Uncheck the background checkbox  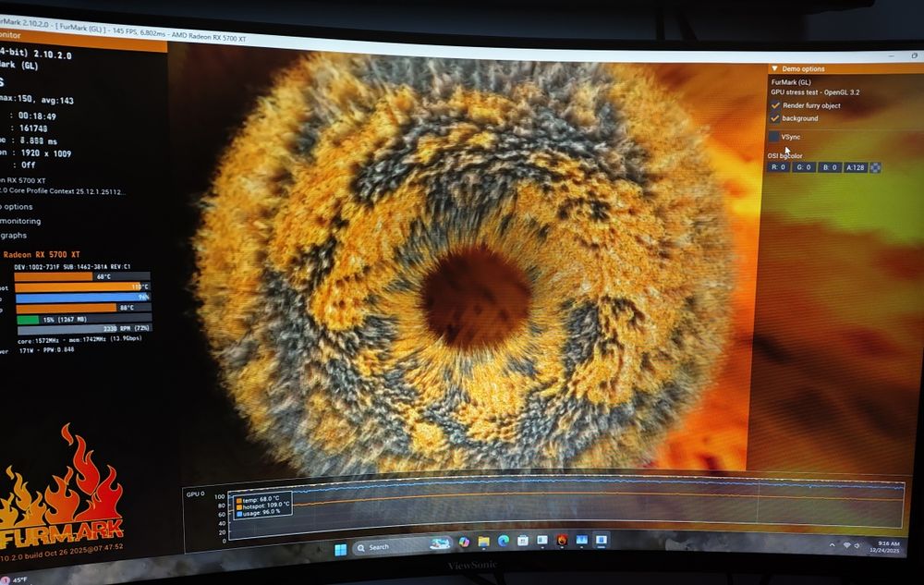point(775,118)
